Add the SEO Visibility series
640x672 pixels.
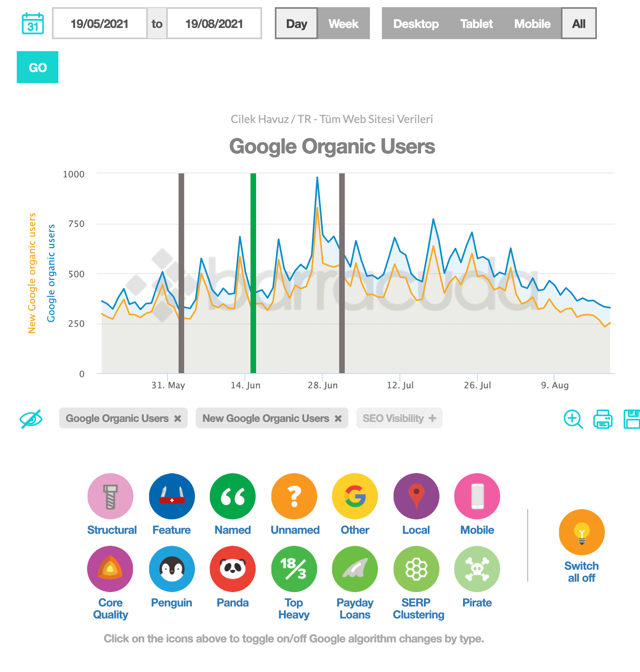400,418
